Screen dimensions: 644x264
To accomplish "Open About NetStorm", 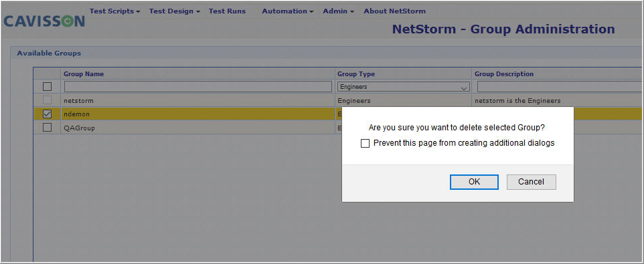I will pyautogui.click(x=395, y=11).
